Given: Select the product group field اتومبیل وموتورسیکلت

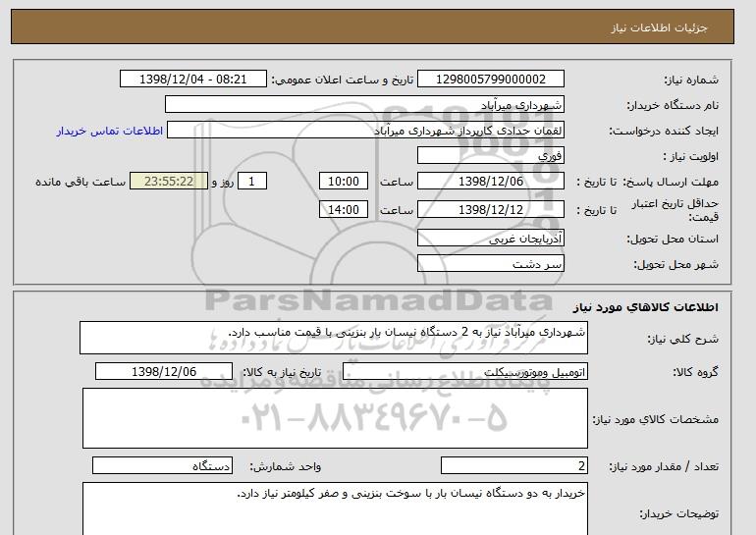Looking at the screenshot, I should pyautogui.click(x=464, y=372).
